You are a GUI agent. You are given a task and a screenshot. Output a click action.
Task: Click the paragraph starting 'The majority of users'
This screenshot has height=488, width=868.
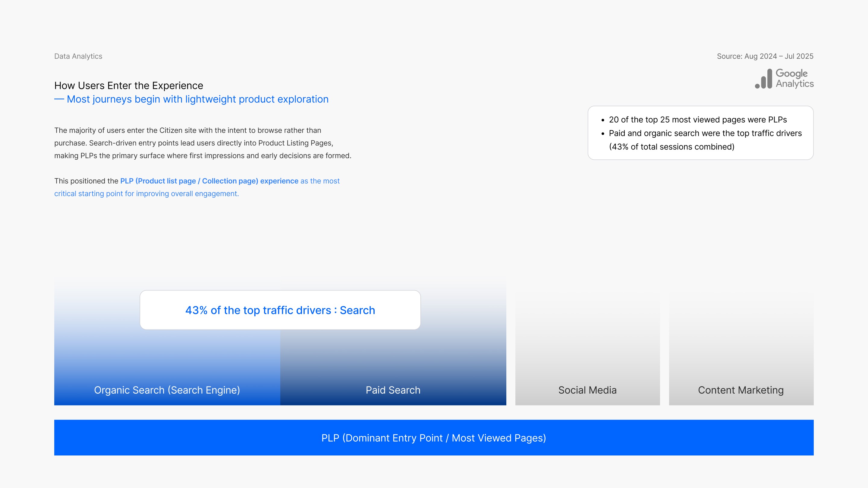point(203,143)
